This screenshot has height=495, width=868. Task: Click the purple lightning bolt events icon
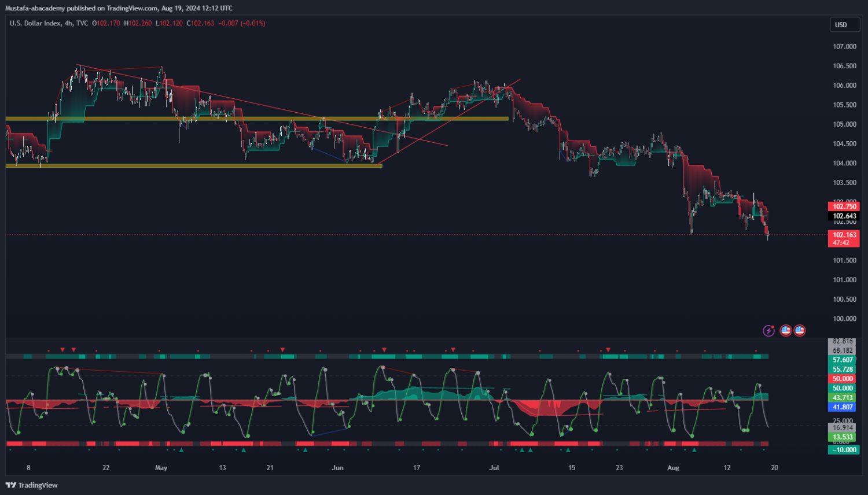tap(768, 331)
